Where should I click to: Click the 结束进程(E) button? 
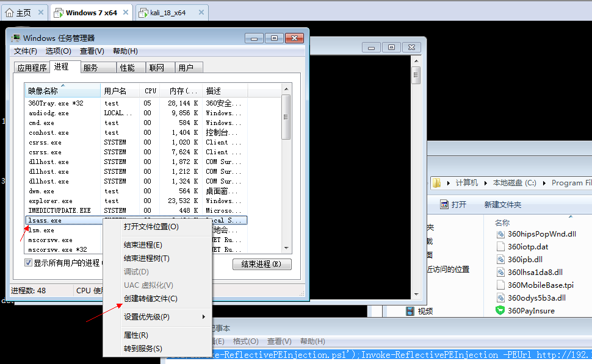(x=262, y=264)
